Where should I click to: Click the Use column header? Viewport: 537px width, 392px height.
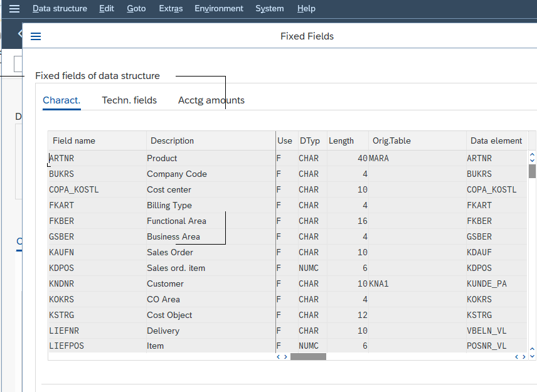click(287, 140)
